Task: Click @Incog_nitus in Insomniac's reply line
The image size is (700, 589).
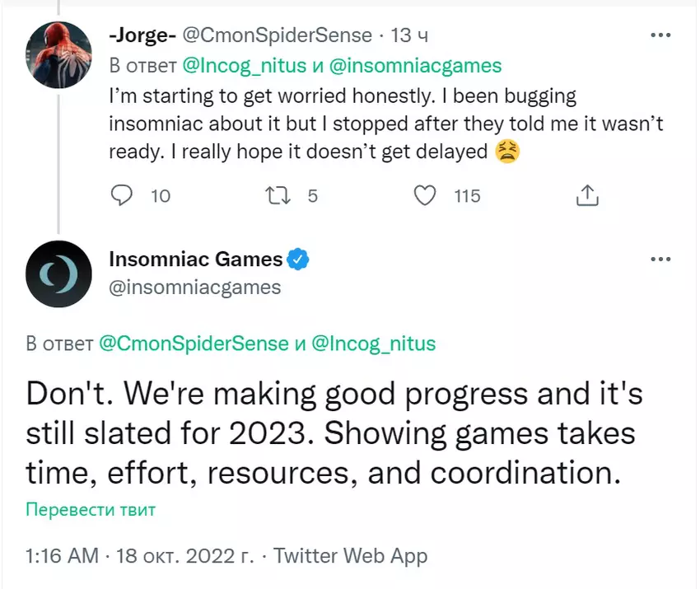Action: click(x=374, y=344)
